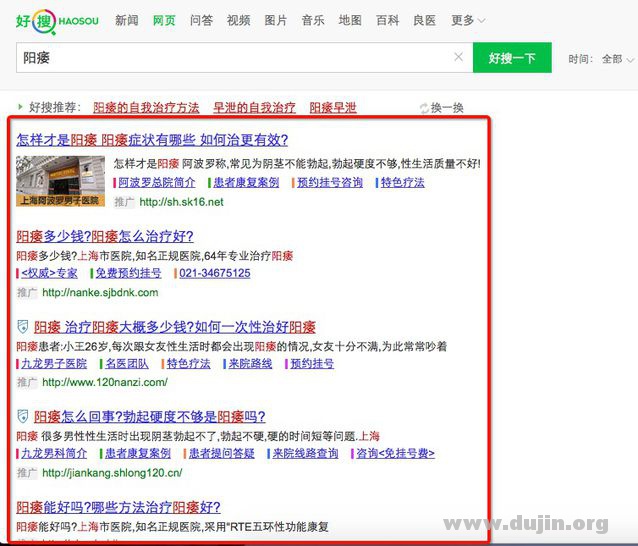The height and width of the screenshot is (546, 638).
Task: Open the 新闻 tab
Action: 127,20
